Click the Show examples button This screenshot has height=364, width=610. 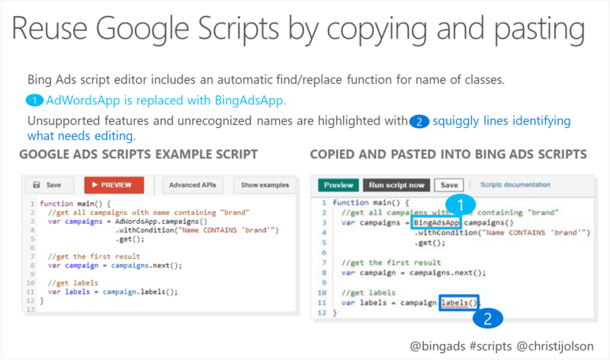pos(265,185)
